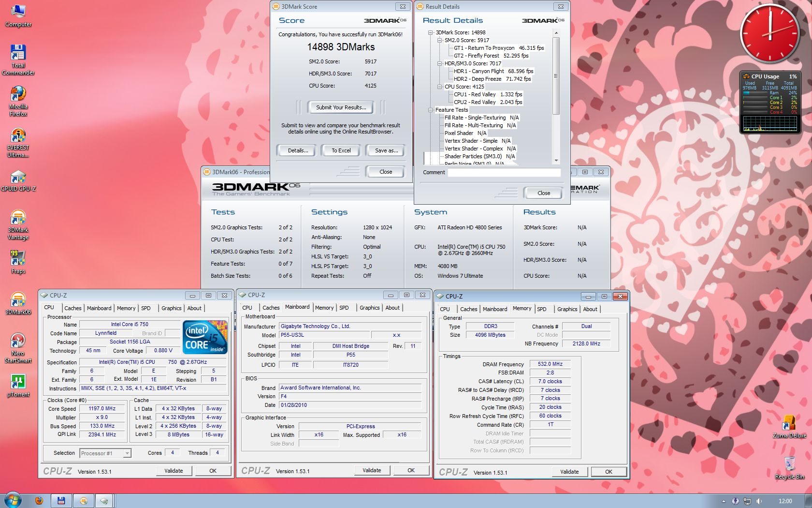Click Validate in the Timings CPU-Z window

tap(569, 472)
